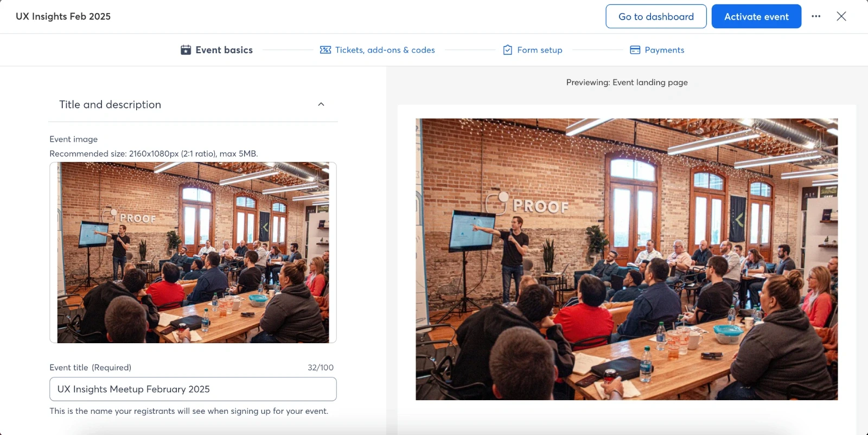
Task: Click the Form setup clipboard icon
Action: tap(508, 50)
